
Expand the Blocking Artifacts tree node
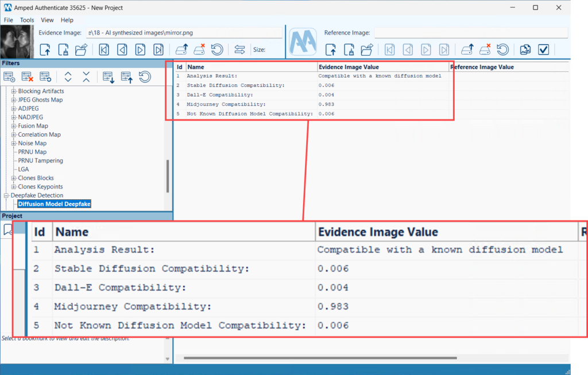14,91
